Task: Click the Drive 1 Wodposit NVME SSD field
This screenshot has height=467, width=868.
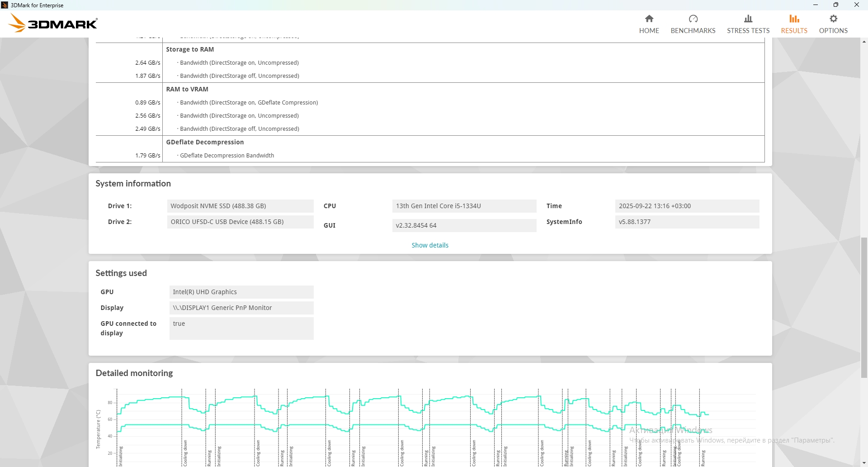Action: pos(240,206)
